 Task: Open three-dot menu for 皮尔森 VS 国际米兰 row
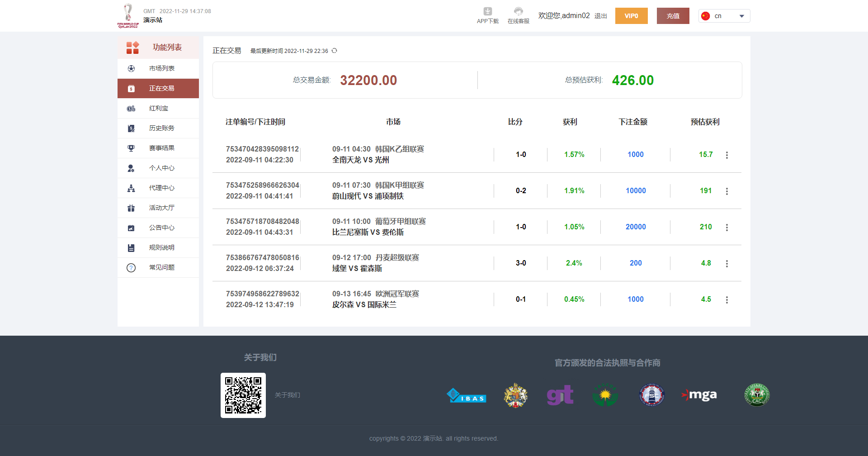(727, 299)
